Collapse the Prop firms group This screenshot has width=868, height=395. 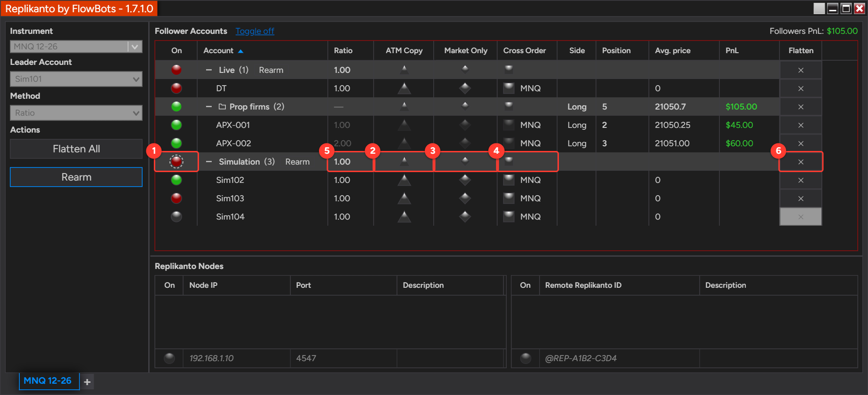209,107
